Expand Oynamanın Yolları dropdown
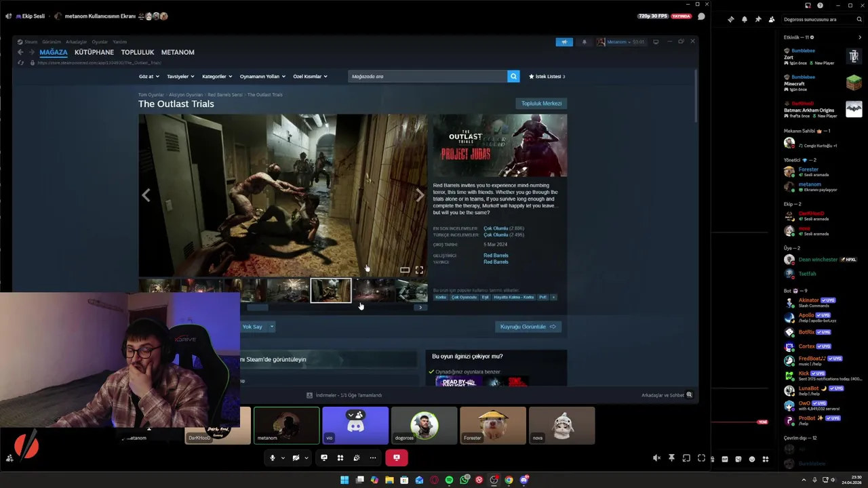Screen dimensions: 868x488 [262, 77]
